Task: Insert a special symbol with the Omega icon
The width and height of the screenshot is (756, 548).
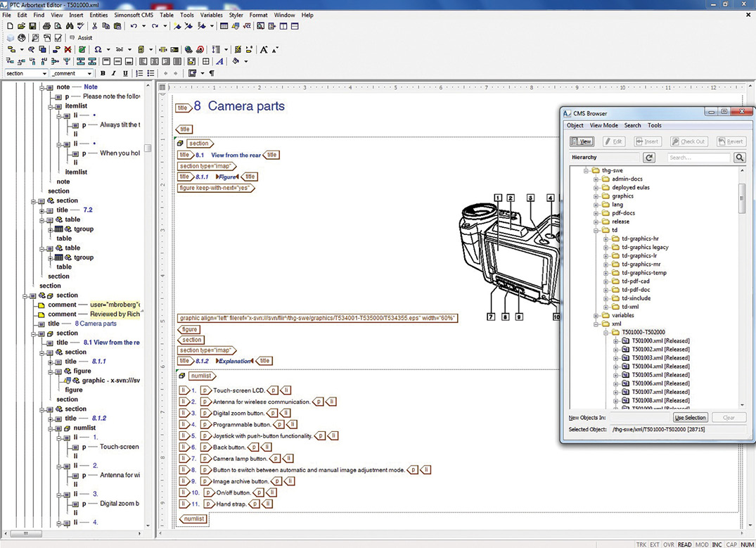Action: (x=98, y=49)
